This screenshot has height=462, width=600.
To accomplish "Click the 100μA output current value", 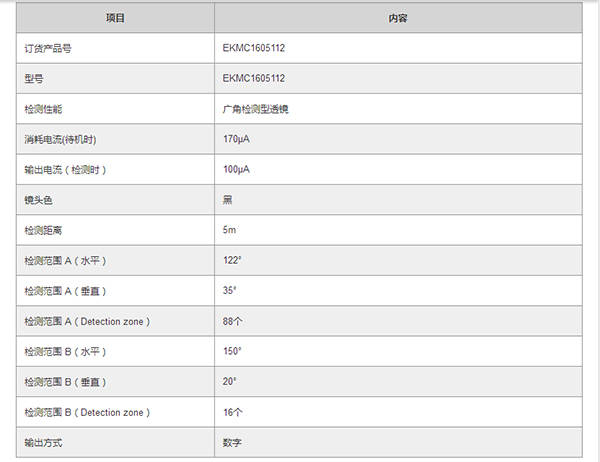I will [236, 169].
